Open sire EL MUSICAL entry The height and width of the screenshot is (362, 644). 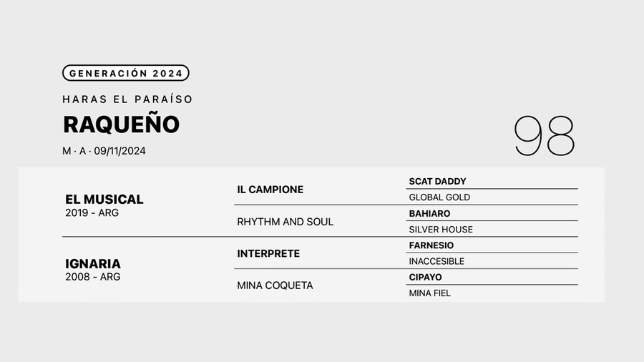pyautogui.click(x=104, y=200)
